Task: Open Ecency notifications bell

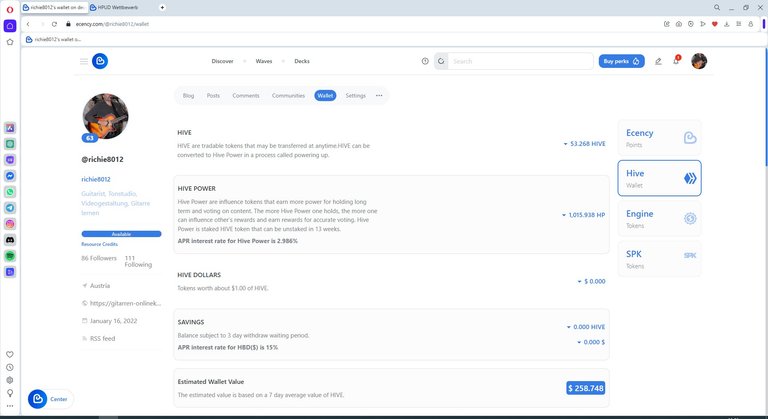Action: click(x=676, y=60)
